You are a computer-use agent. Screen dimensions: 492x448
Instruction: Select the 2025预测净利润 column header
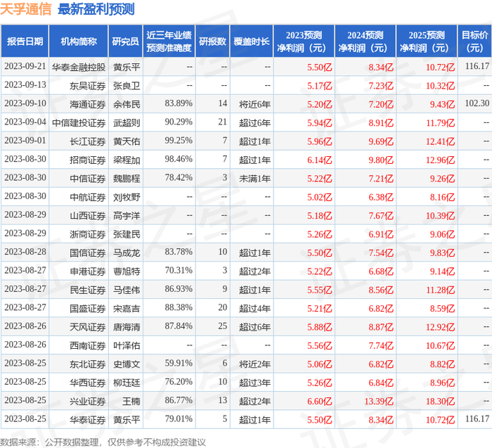point(427,41)
